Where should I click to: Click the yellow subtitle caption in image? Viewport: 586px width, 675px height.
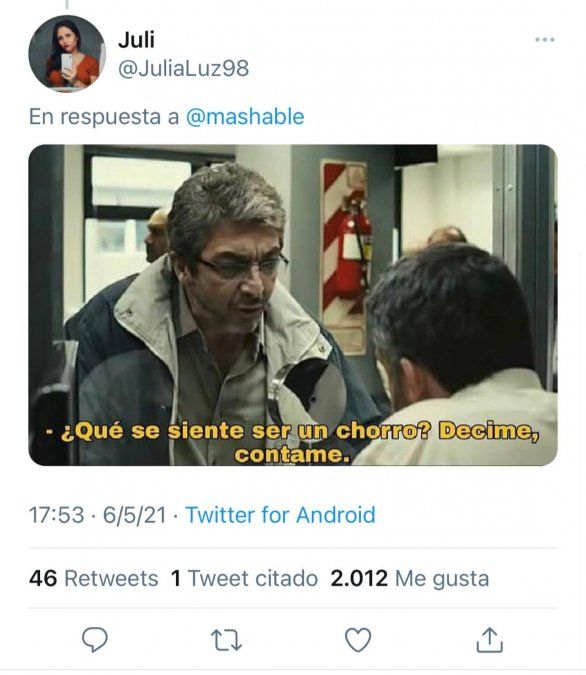pyautogui.click(x=293, y=443)
